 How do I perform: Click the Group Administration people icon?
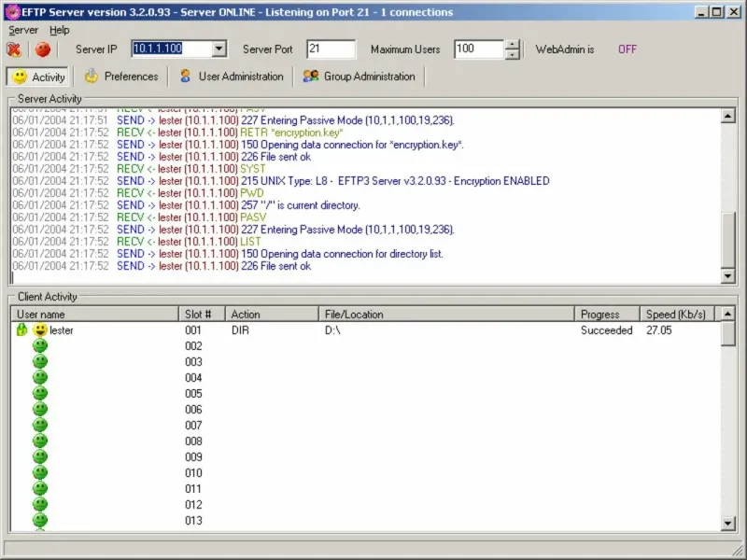(311, 77)
